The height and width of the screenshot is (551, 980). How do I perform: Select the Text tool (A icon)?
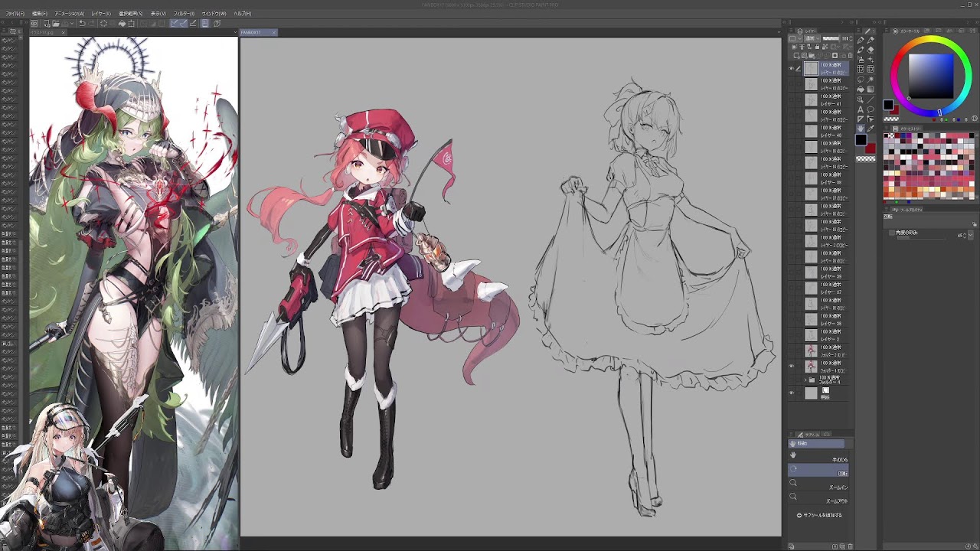[861, 109]
